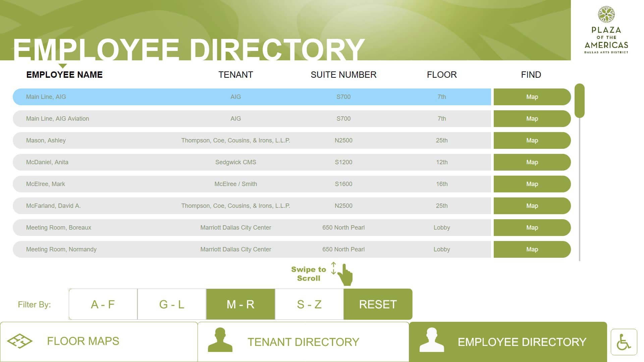Viewport: 644px width, 362px height.
Task: Select Employee Directory tab
Action: [508, 342]
